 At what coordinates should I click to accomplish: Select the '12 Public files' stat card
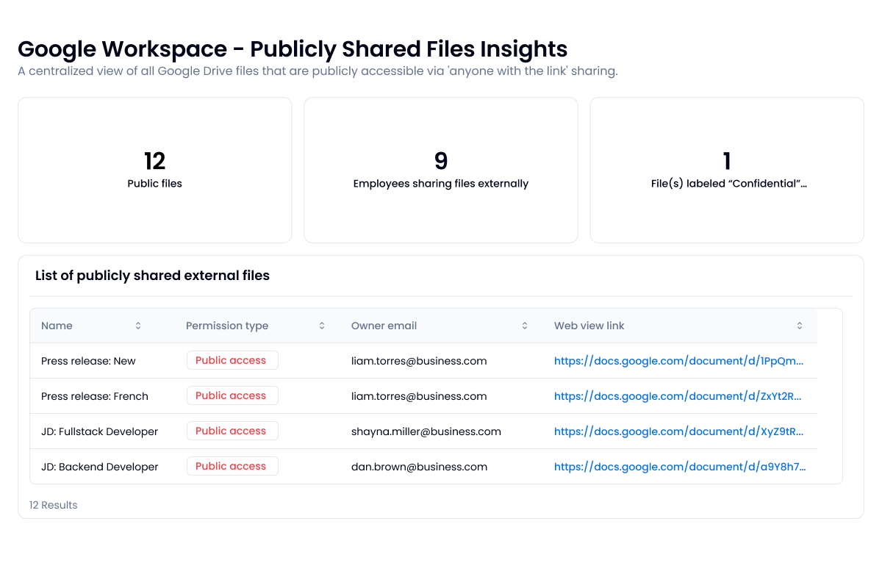tap(154, 170)
